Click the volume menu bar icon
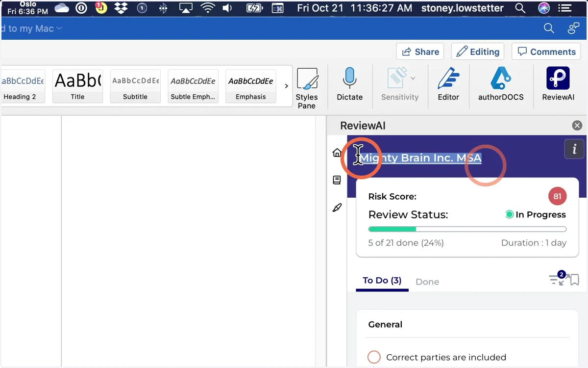 (x=227, y=8)
